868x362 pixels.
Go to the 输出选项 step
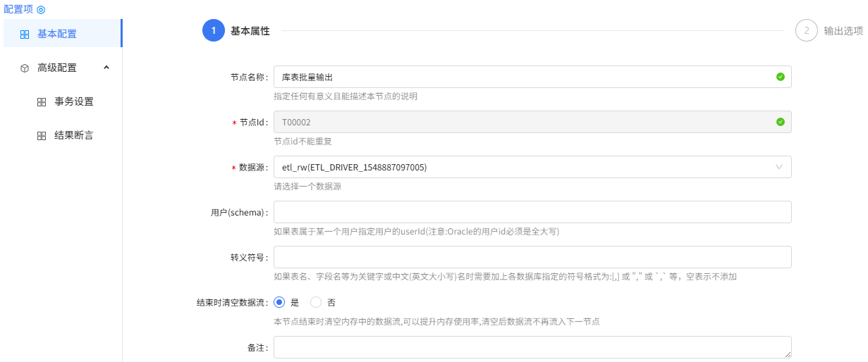843,31
